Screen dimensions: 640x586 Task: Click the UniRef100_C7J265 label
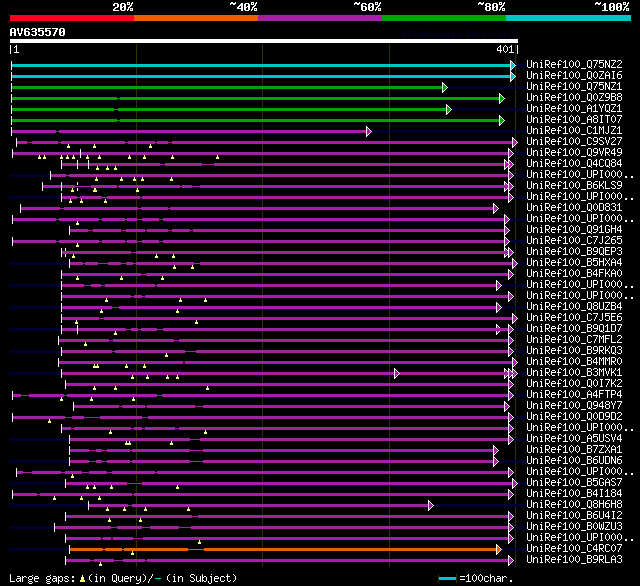(x=574, y=240)
